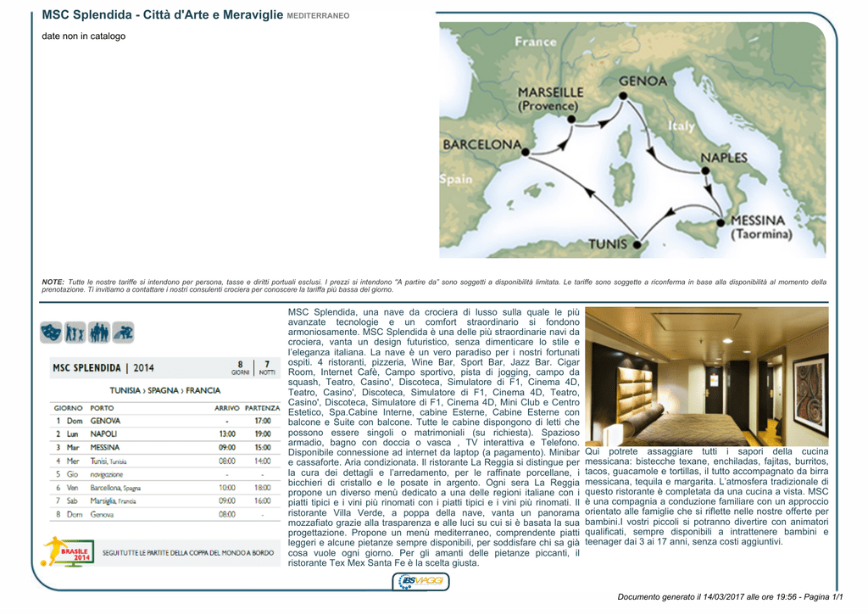The image size is (868, 615).
Task: Click the MSC SPLENDIDA | 2014 header bar
Action: [x=164, y=368]
